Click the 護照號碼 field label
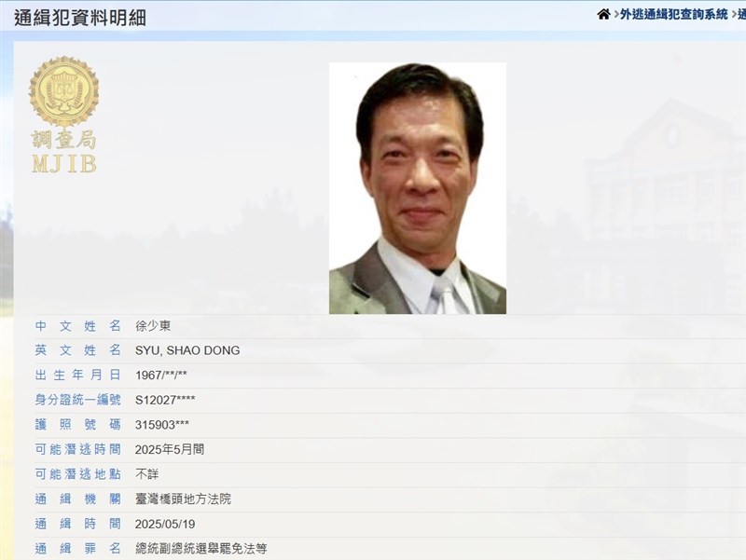The width and height of the screenshot is (746, 560). coord(78,425)
